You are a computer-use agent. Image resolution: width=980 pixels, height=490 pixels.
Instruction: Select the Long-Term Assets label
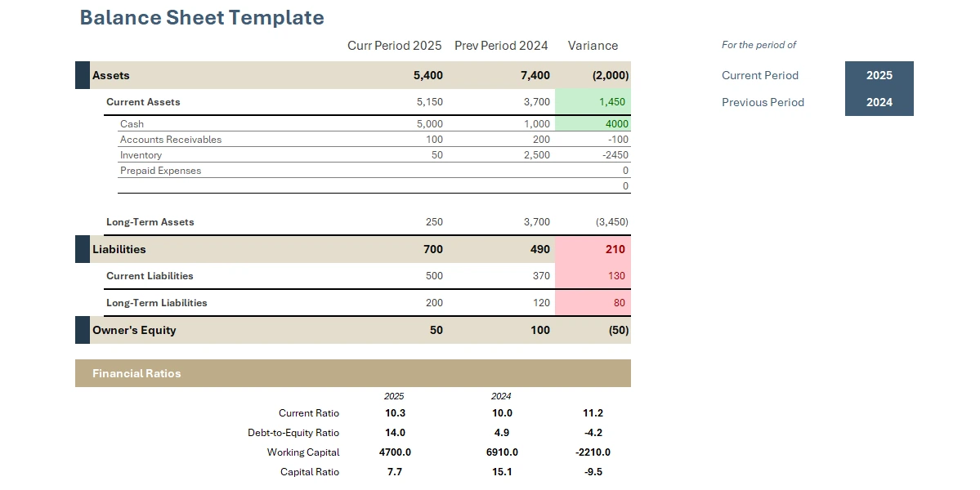click(x=150, y=222)
